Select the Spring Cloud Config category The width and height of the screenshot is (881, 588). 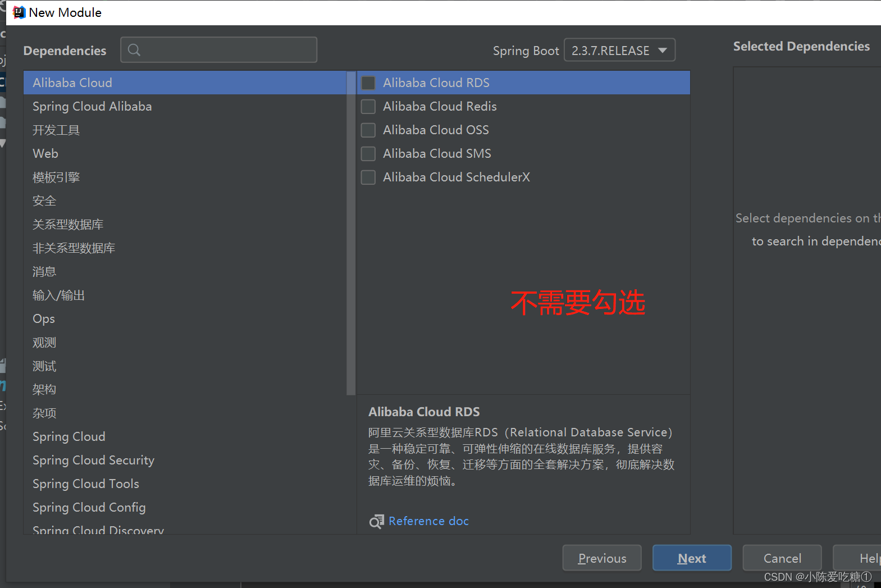click(x=185, y=507)
